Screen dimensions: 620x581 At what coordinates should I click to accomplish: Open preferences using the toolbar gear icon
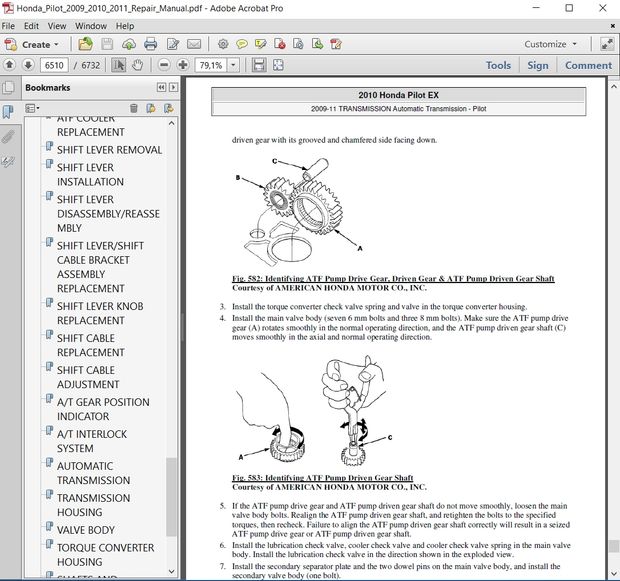[223, 44]
